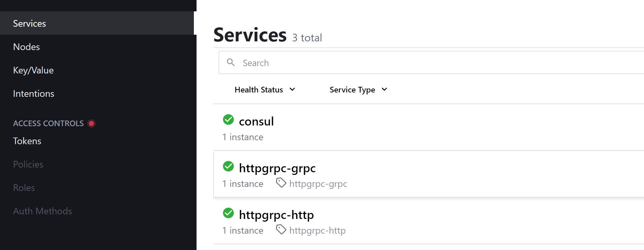Open the httpgrpc-http service

pos(276,215)
